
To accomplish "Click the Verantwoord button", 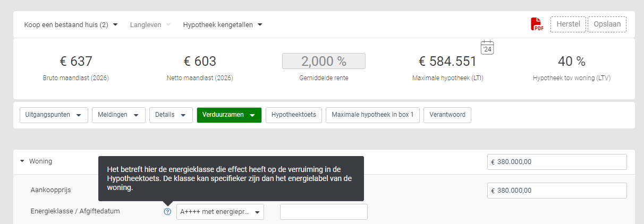I will click(447, 115).
